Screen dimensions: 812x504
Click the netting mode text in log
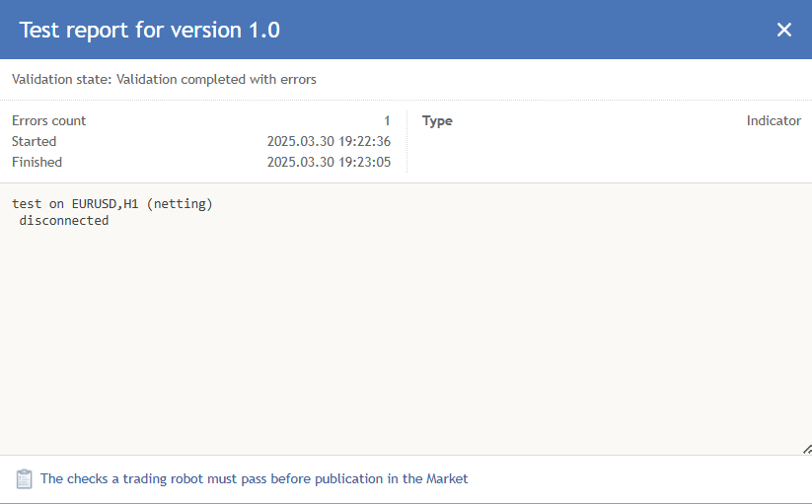point(180,204)
